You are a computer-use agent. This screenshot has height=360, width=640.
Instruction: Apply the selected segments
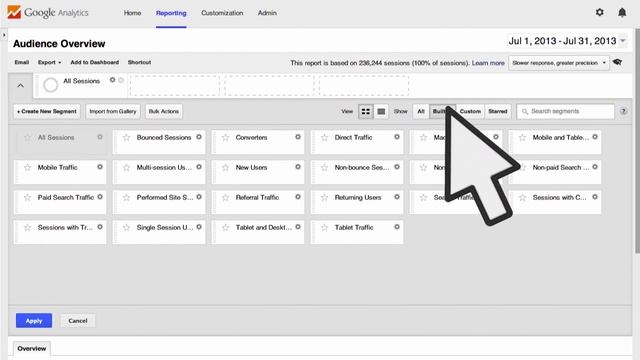pyautogui.click(x=34, y=321)
